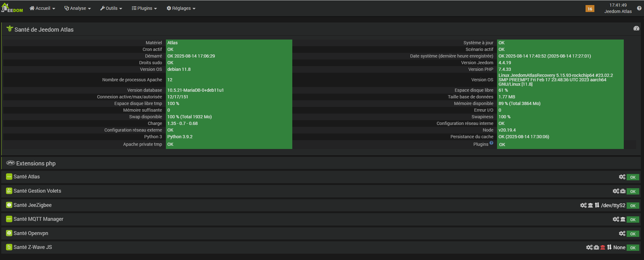Screen dimensions: 644x260
Task: Open the Accueil dropdown menu
Action: pyautogui.click(x=42, y=8)
